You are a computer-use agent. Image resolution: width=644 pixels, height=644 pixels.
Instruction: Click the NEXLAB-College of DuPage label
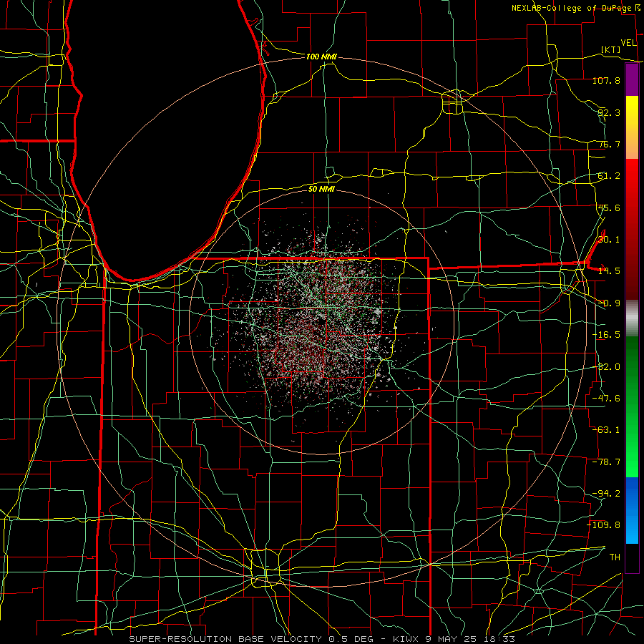(x=572, y=8)
